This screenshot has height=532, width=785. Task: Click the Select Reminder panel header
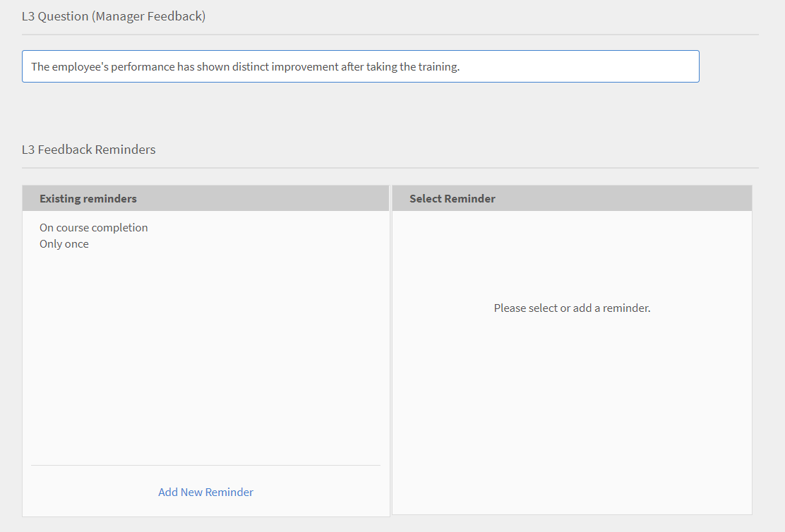click(x=452, y=198)
